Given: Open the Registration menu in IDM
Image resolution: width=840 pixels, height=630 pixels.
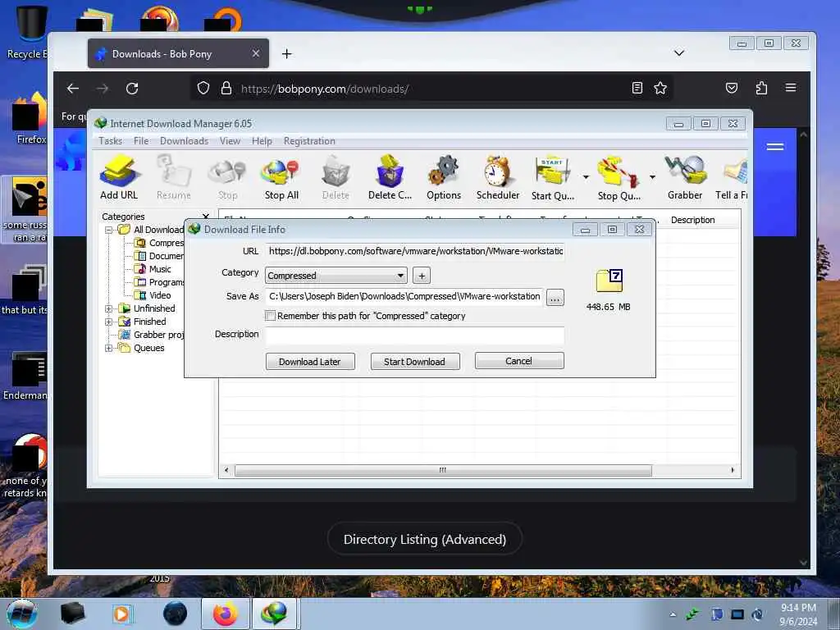Looking at the screenshot, I should coord(309,141).
